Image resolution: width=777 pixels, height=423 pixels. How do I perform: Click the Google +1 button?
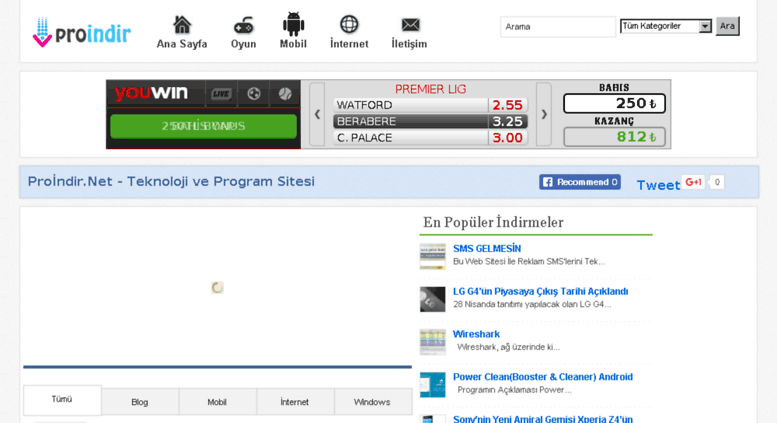click(x=694, y=182)
